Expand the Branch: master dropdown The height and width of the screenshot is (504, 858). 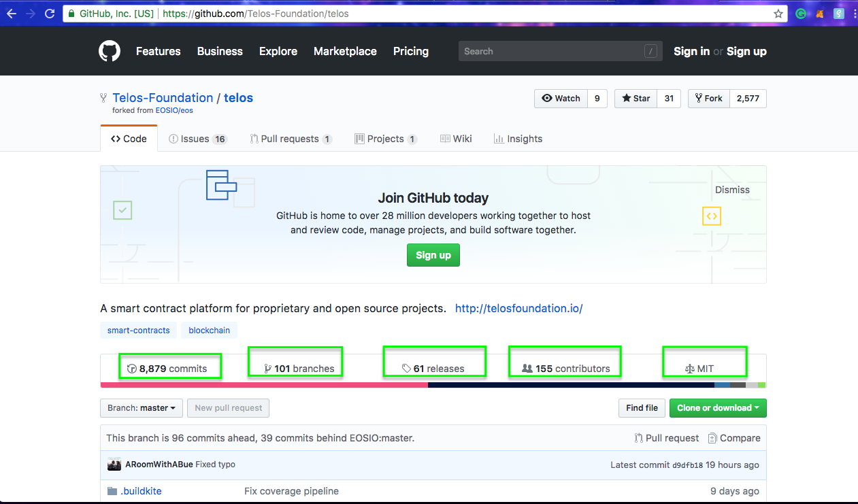pos(142,408)
